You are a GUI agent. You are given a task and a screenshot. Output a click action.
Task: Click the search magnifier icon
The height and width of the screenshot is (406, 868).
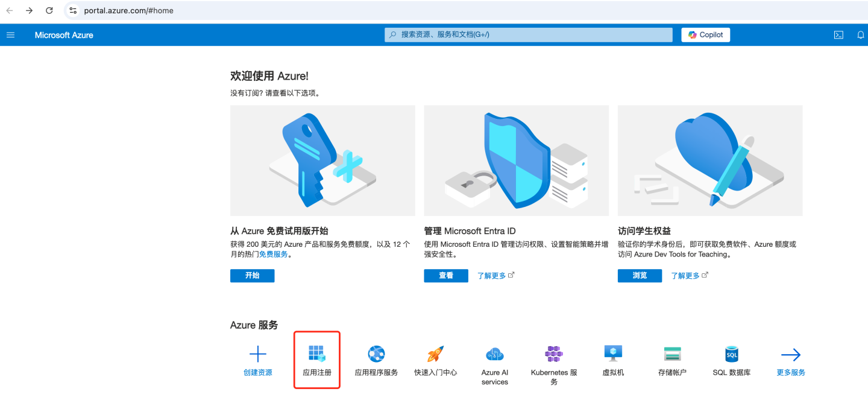click(x=393, y=35)
